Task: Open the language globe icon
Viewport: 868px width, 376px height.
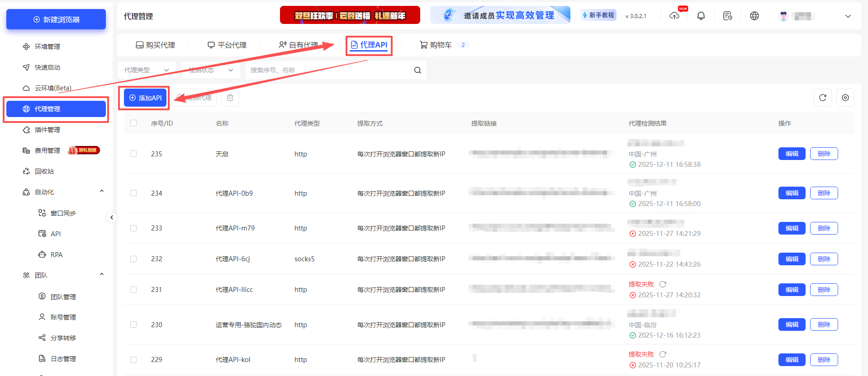Action: (x=754, y=16)
